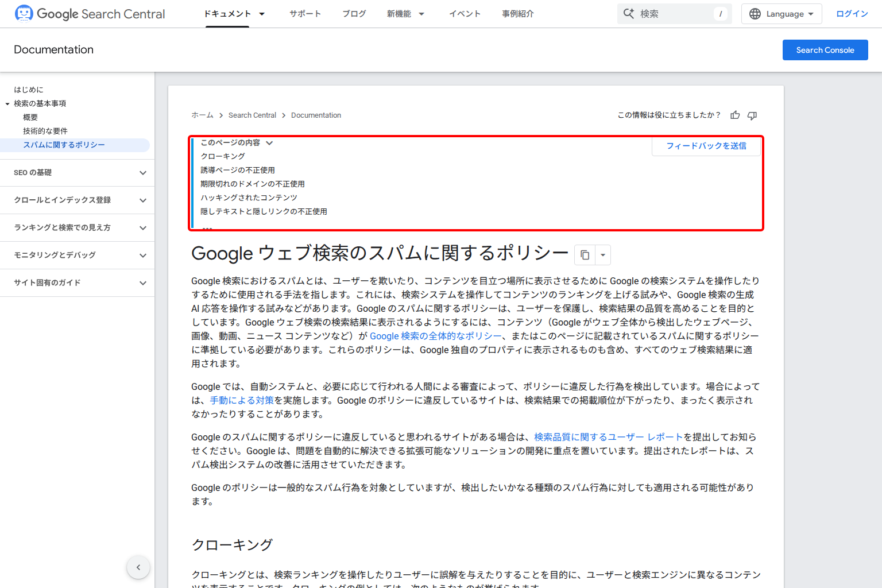Image resolution: width=882 pixels, height=588 pixels.
Task: Select 概要 in the sidebar
Action: [x=30, y=117]
